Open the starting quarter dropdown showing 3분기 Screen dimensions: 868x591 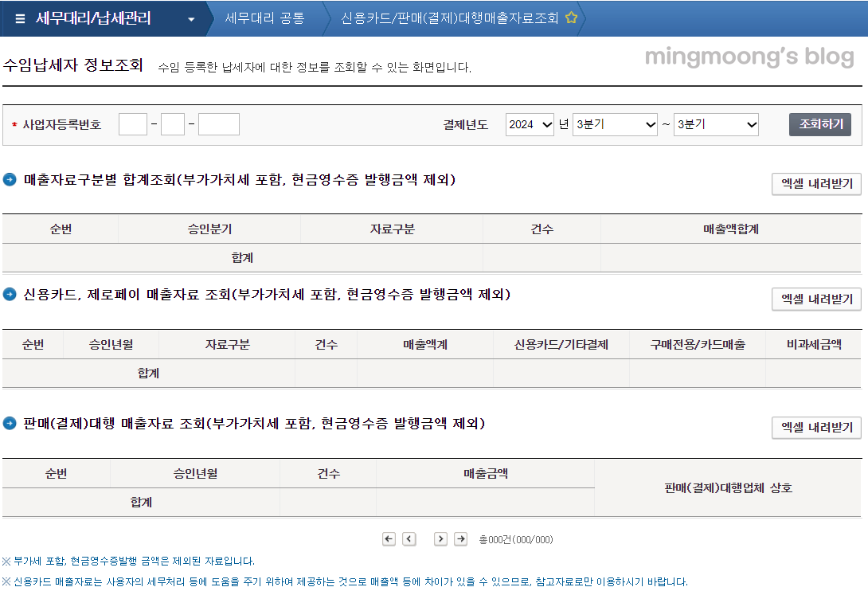point(615,124)
